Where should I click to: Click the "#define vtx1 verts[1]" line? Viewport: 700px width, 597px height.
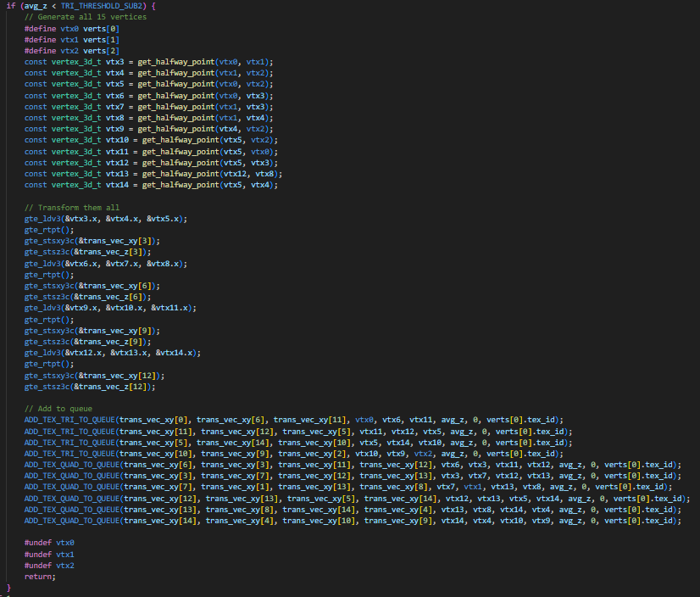pyautogui.click(x=72, y=40)
